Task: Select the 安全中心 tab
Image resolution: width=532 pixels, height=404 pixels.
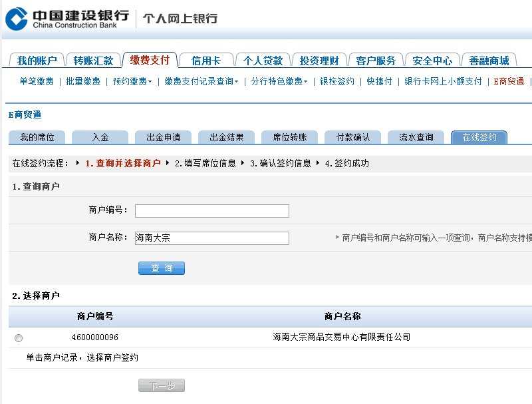Action: [x=432, y=61]
